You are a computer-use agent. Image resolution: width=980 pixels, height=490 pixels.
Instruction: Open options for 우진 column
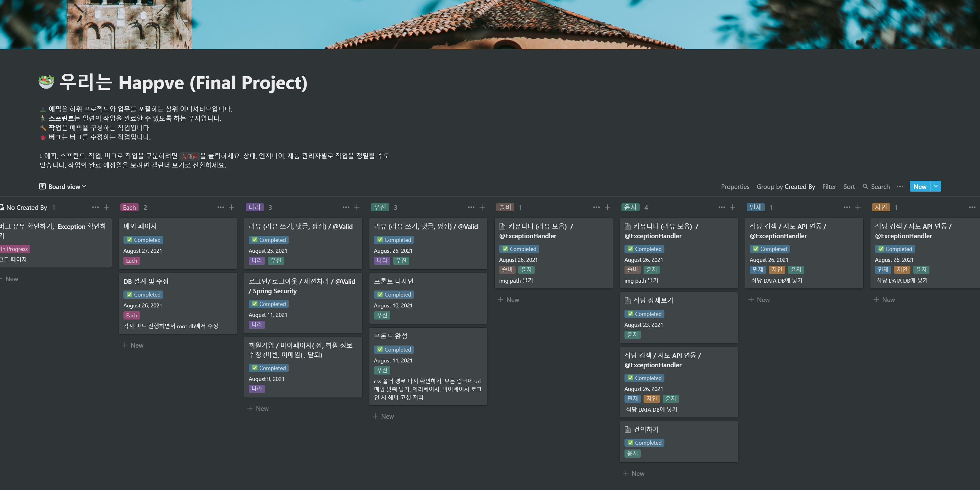(470, 207)
